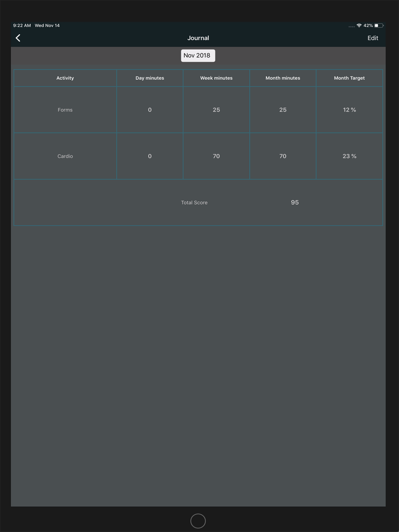The height and width of the screenshot is (532, 399).
Task: Tap the back arrow icon
Action: point(18,38)
